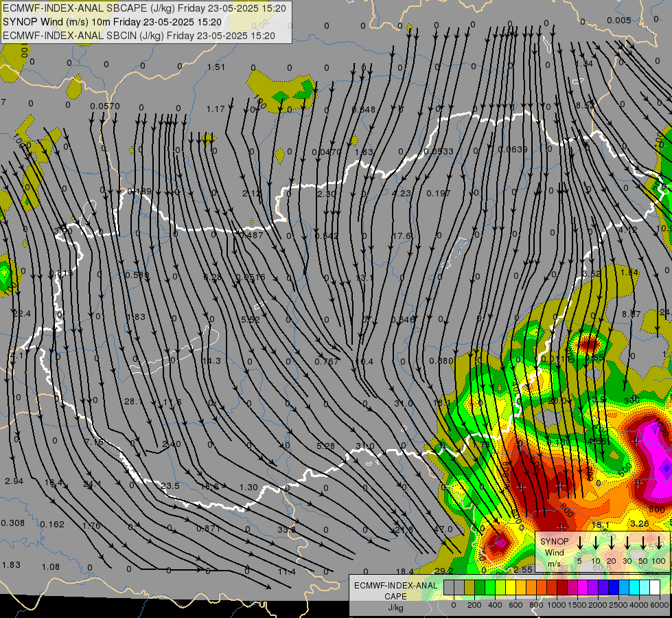
Task: Click the 29.2 value near bottom legend
Action: tap(443, 571)
